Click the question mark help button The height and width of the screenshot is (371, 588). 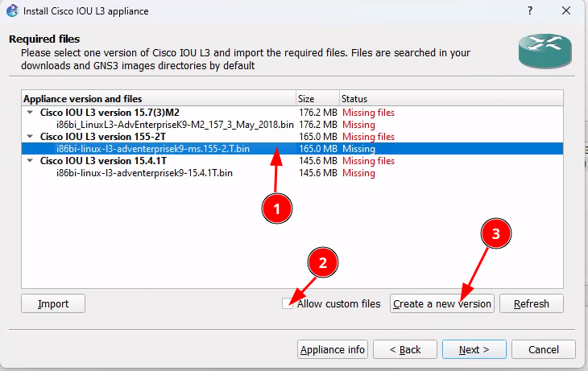[x=530, y=11]
